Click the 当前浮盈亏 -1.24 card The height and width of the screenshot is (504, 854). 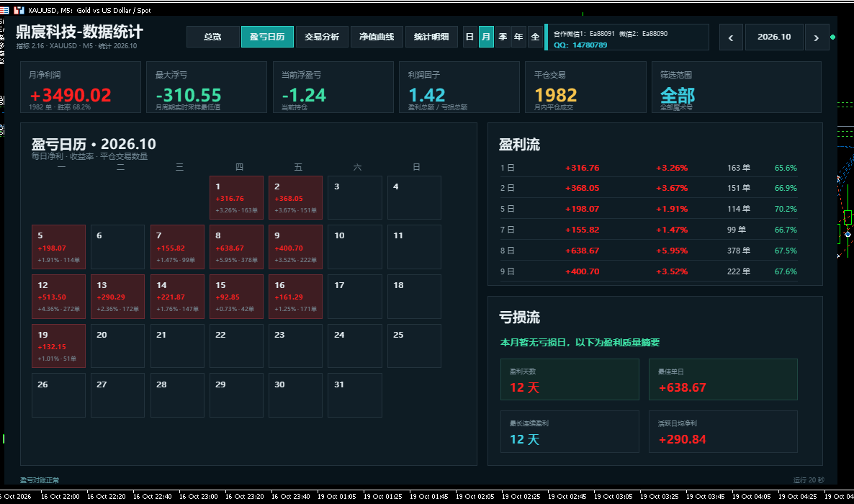[x=333, y=87]
